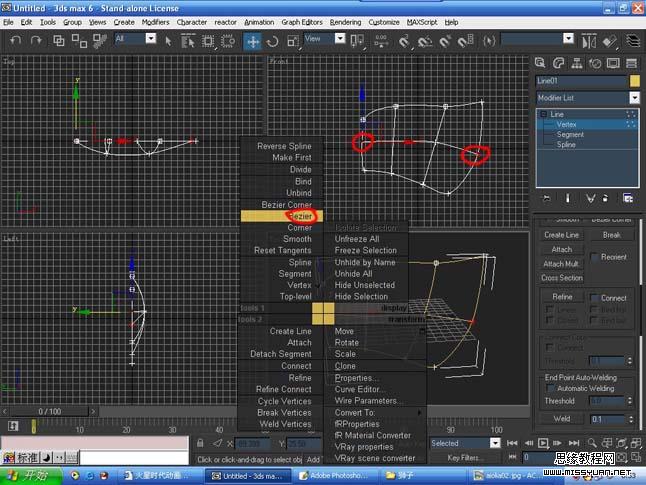Open the Display command panel tab
The image size is (646, 485).
coord(613,63)
